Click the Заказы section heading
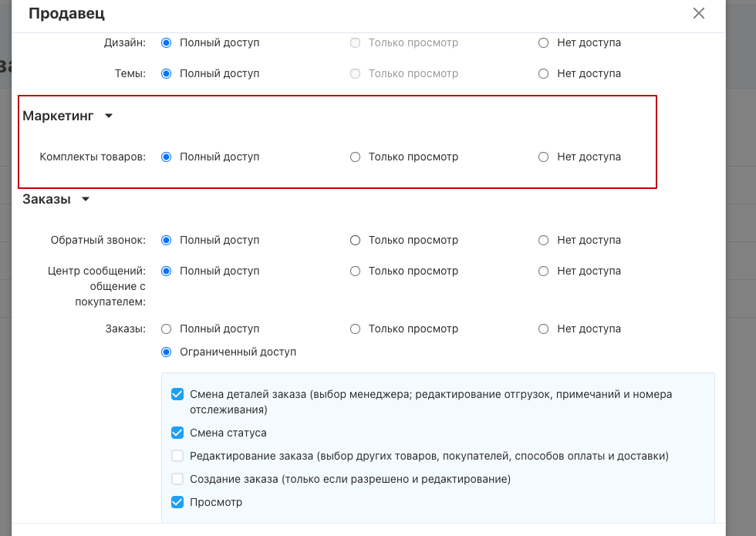 (x=47, y=199)
